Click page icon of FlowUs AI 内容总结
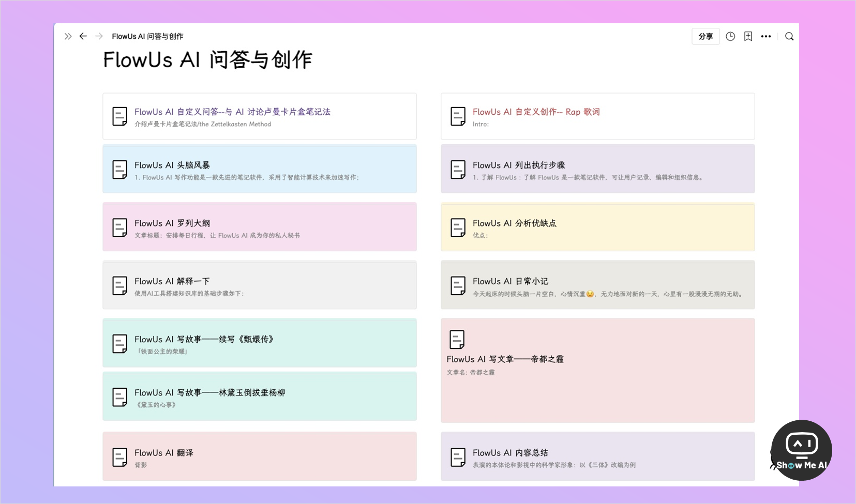The width and height of the screenshot is (856, 504). 458,457
